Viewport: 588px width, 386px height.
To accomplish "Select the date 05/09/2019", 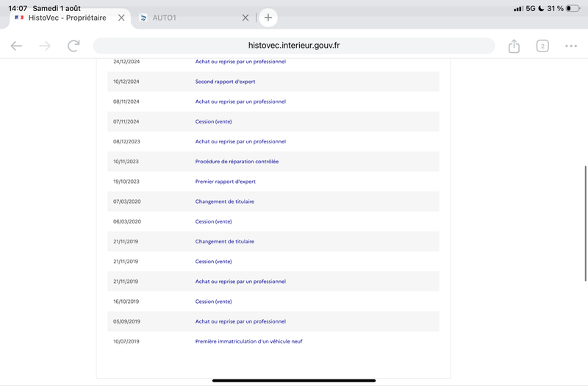I will point(126,321).
